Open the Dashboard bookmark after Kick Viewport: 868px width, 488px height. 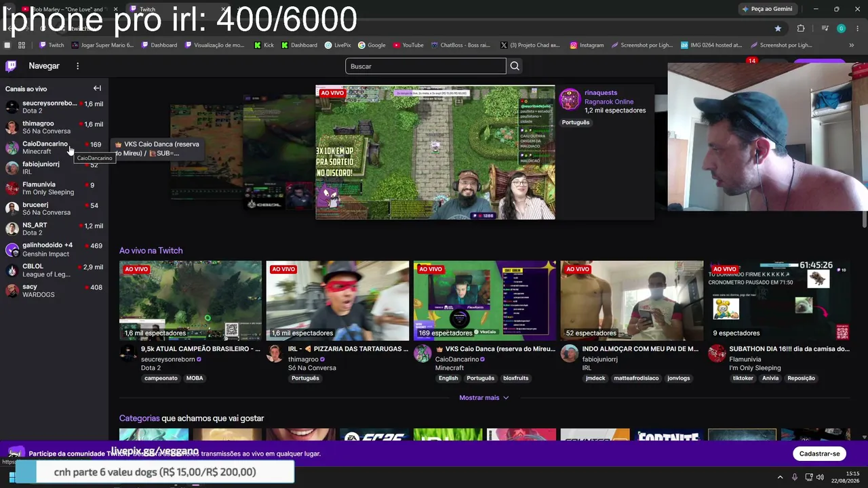click(x=298, y=45)
